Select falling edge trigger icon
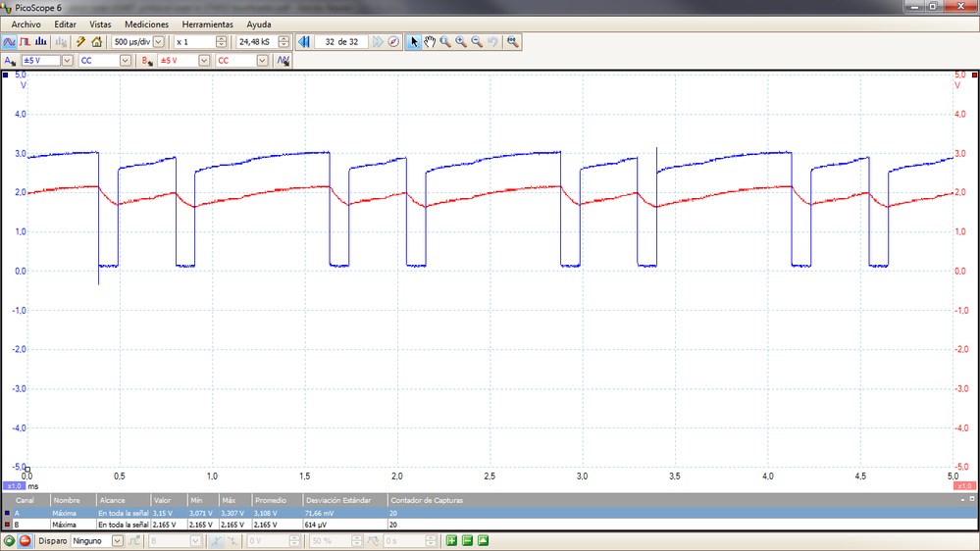This screenshot has height=551, width=980. point(232,541)
